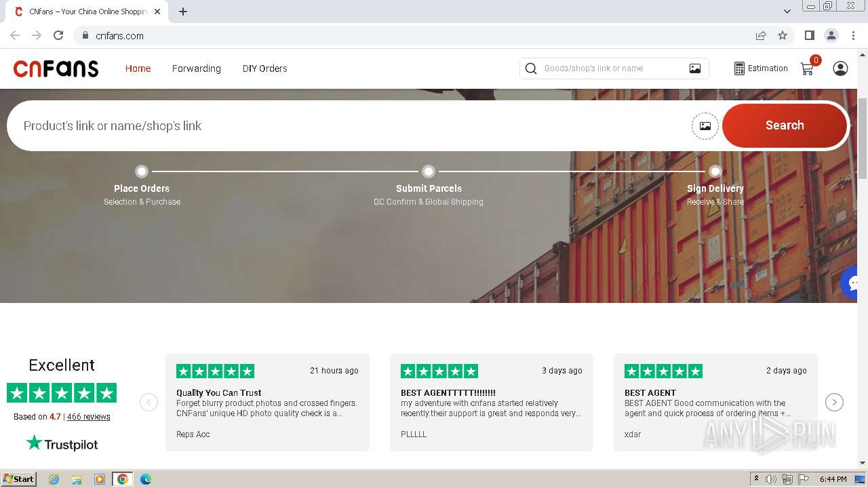Click the 6:44 PM system clock

coord(833,479)
